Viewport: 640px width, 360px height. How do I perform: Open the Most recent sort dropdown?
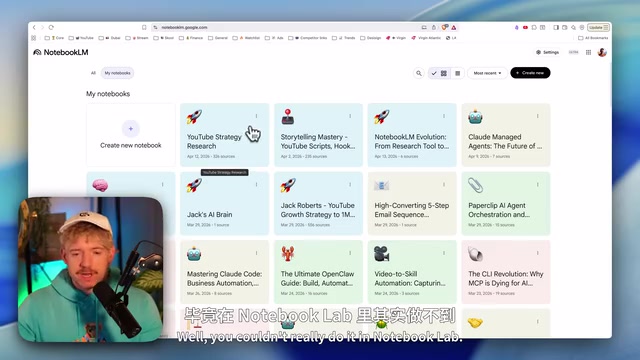[487, 73]
